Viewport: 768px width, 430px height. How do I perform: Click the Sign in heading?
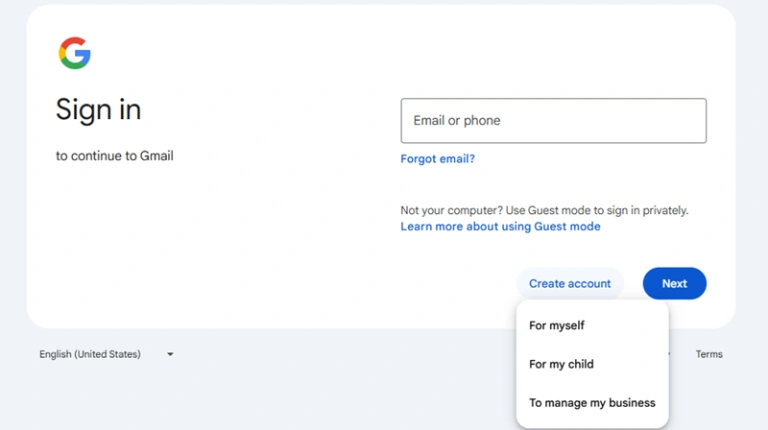[x=98, y=109]
